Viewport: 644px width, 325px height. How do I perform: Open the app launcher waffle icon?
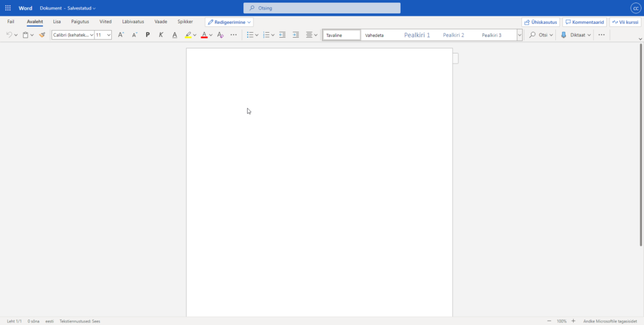8,8
